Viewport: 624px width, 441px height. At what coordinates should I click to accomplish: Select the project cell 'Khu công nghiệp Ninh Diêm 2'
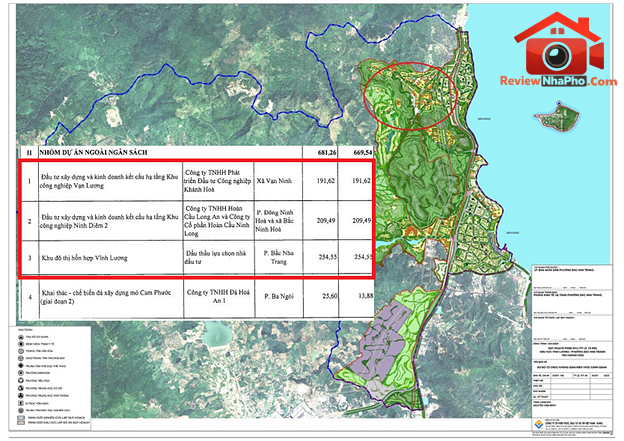click(109, 221)
